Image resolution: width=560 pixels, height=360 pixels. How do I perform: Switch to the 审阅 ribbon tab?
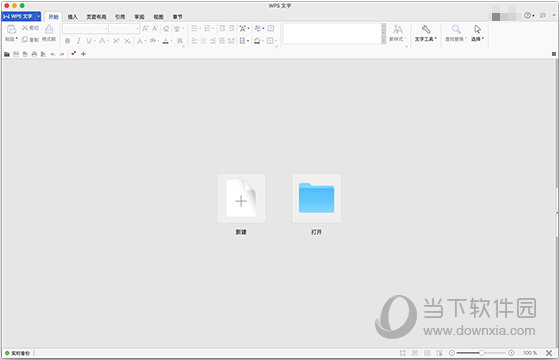(139, 17)
